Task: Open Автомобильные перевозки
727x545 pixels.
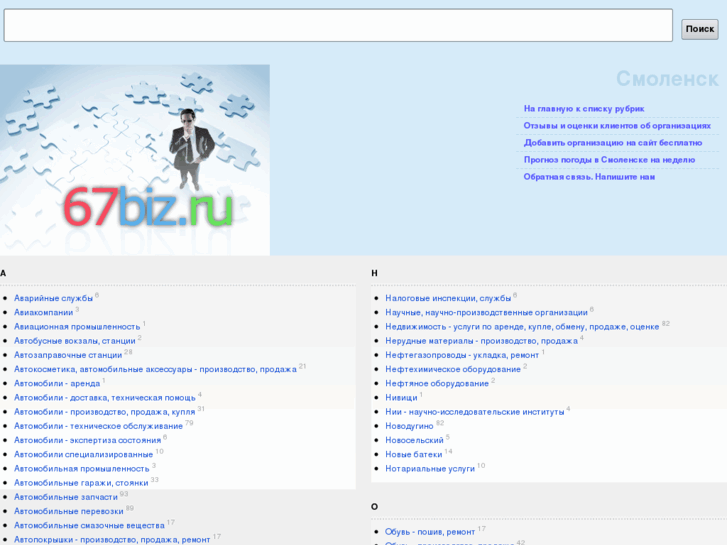Action: pos(69,512)
